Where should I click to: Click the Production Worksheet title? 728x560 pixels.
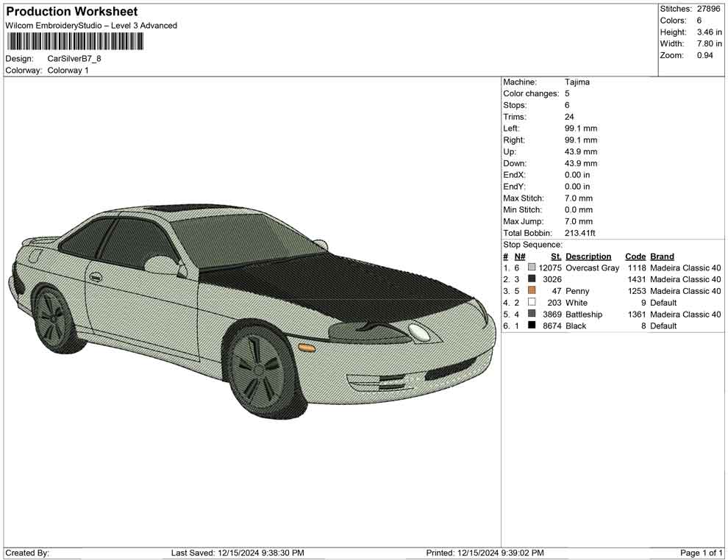click(71, 11)
